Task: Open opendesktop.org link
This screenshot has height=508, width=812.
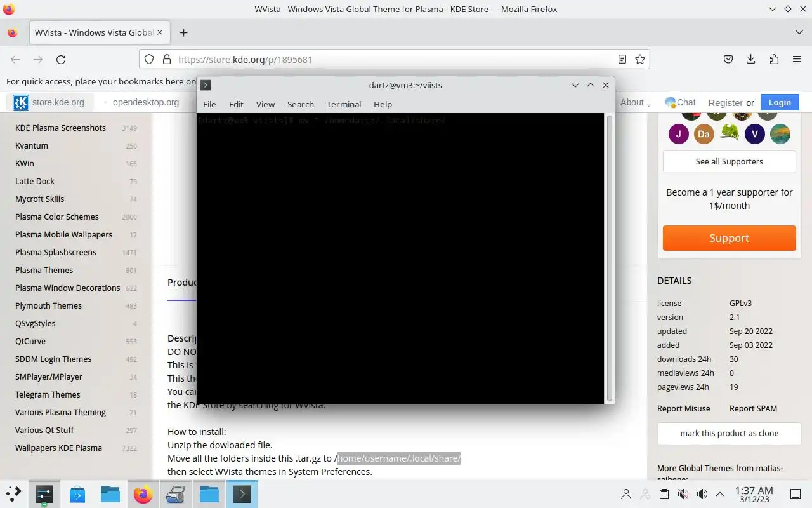Action: tap(146, 102)
